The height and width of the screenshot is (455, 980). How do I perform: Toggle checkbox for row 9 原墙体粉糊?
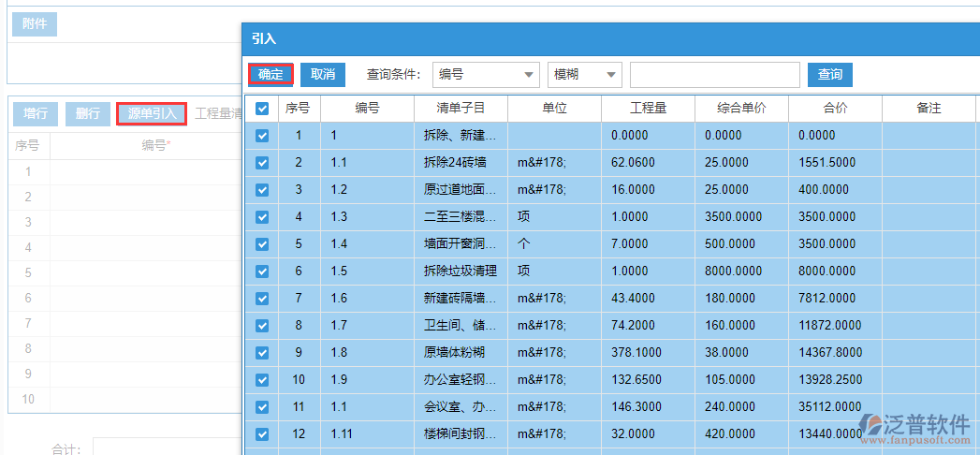click(x=262, y=353)
